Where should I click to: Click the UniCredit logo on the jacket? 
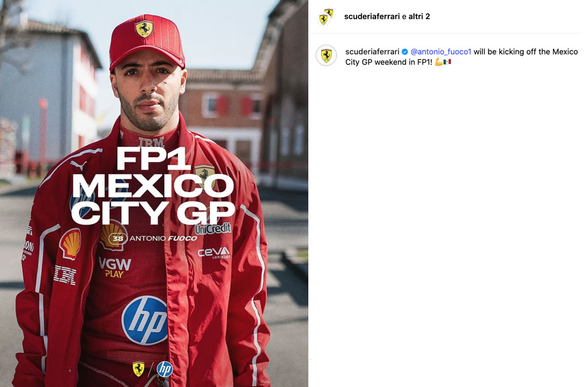click(x=212, y=229)
